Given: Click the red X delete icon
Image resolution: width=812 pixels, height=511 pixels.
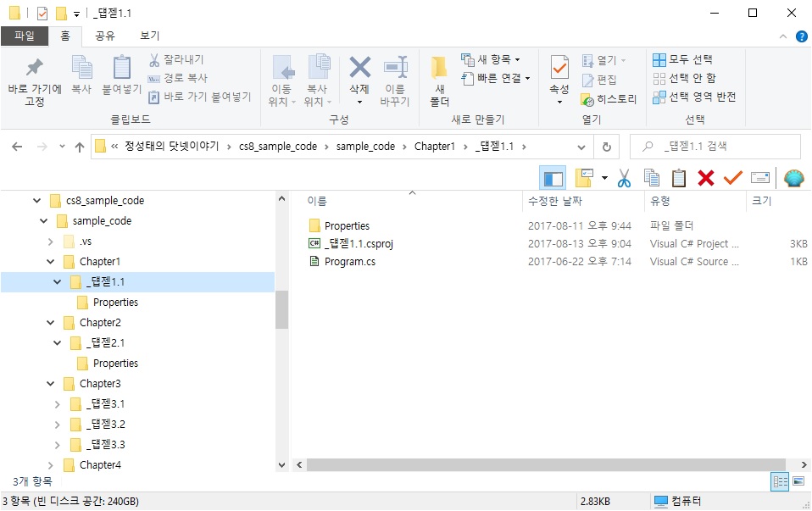Looking at the screenshot, I should coord(705,178).
